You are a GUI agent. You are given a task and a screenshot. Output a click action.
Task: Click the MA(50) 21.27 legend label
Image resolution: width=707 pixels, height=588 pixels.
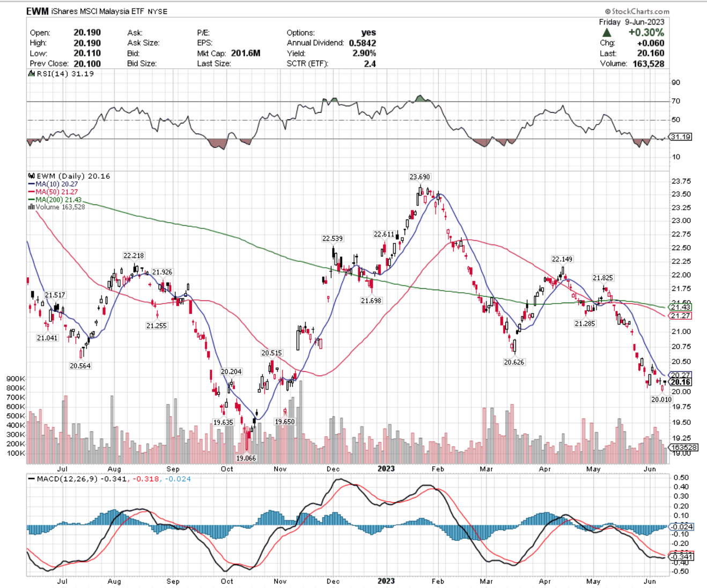tap(57, 192)
